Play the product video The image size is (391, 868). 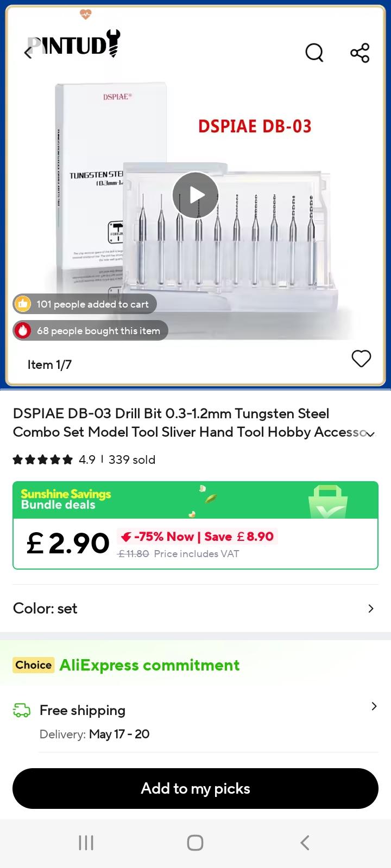pyautogui.click(x=195, y=195)
